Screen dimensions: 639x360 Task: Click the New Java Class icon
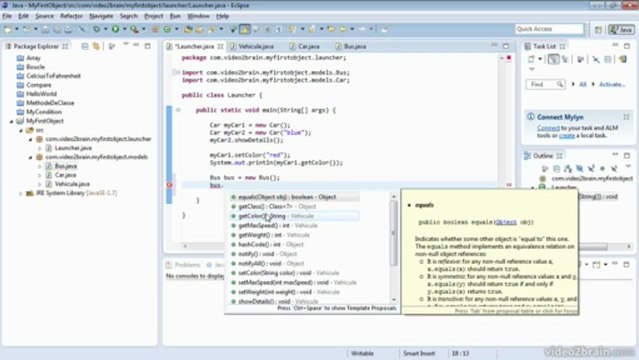tap(167, 29)
